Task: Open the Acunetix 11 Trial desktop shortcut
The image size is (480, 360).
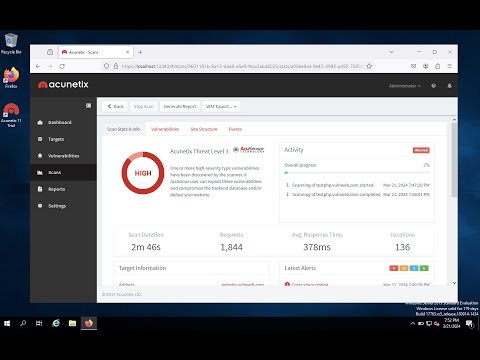Action: tap(11, 115)
